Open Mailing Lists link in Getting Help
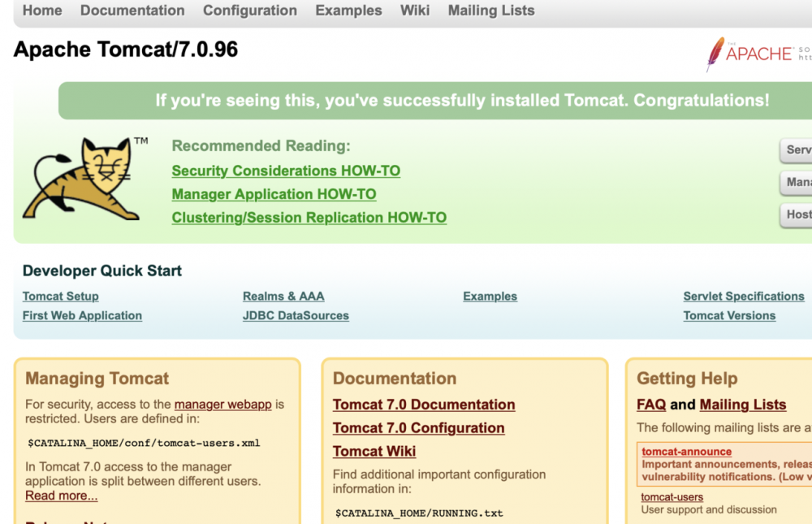The width and height of the screenshot is (812, 524). point(743,405)
